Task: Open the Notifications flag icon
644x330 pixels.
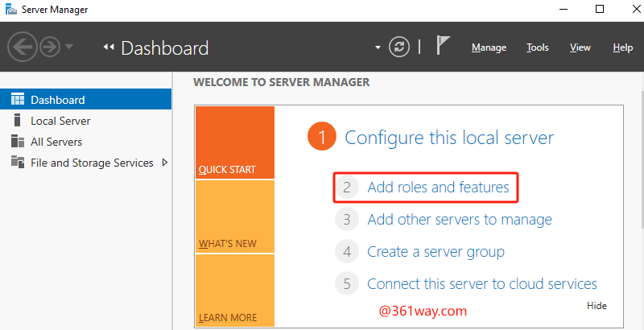Action: click(x=443, y=45)
